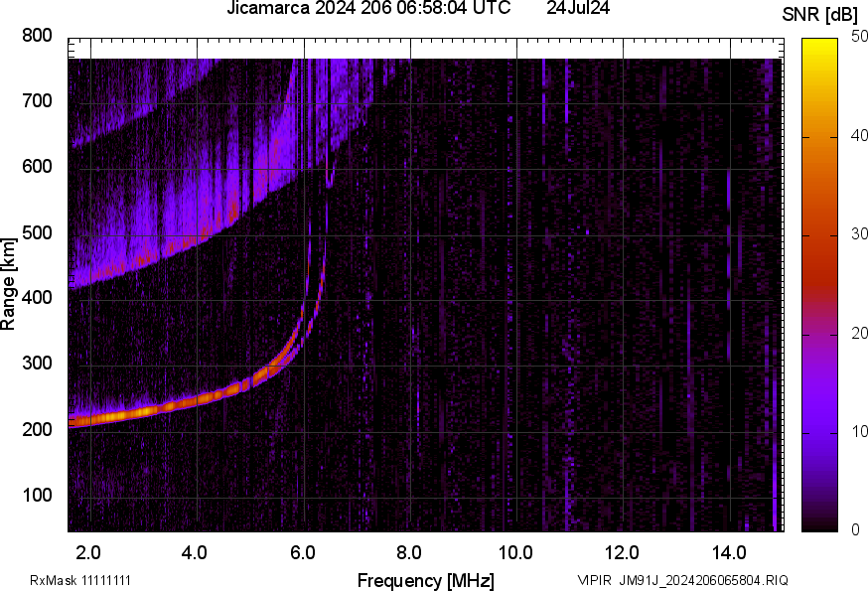Click the 24Jul24 date label

[578, 9]
